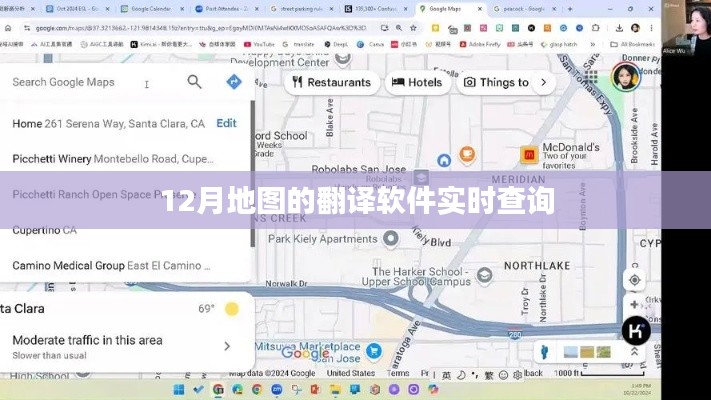Toggle IME traditional characters 繁 button
The width and height of the screenshot is (711, 400).
point(489,375)
